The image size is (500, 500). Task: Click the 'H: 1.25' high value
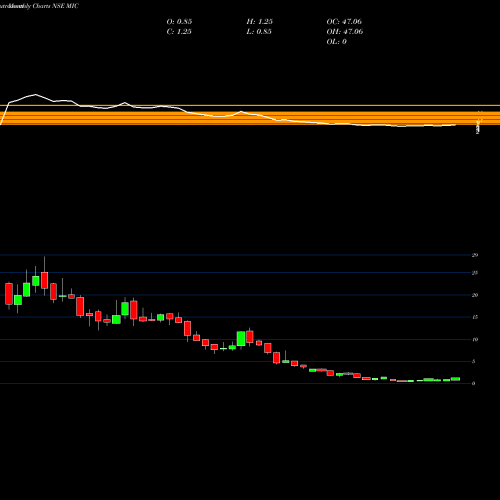[x=260, y=22]
